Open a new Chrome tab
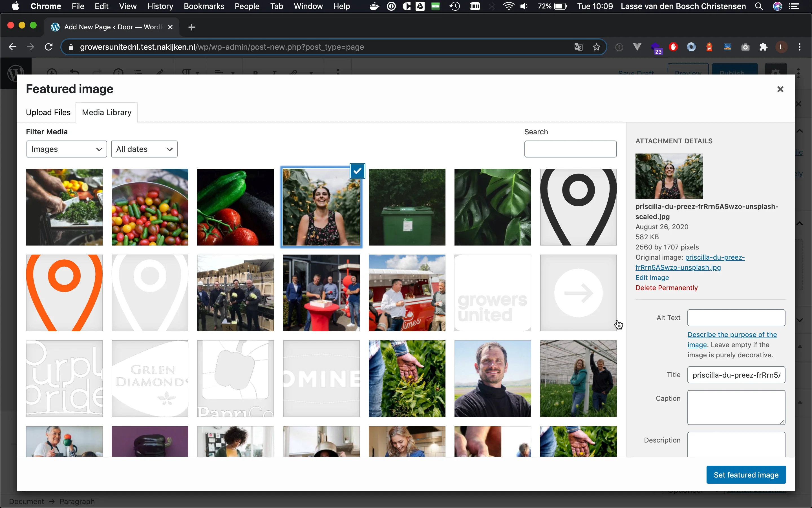 coord(192,27)
